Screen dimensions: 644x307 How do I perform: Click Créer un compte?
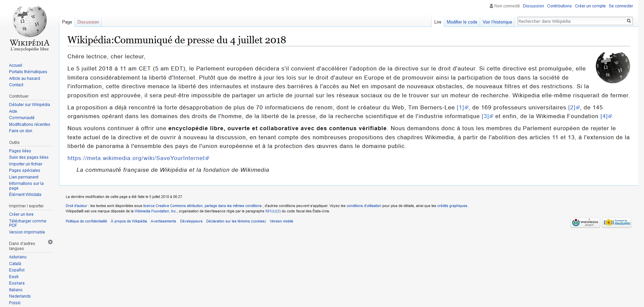590,6
